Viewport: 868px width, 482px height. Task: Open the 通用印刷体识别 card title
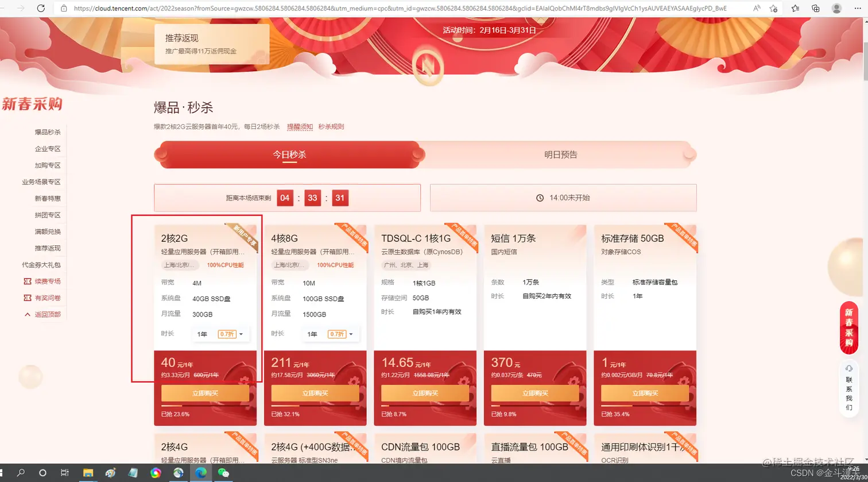tap(643, 447)
